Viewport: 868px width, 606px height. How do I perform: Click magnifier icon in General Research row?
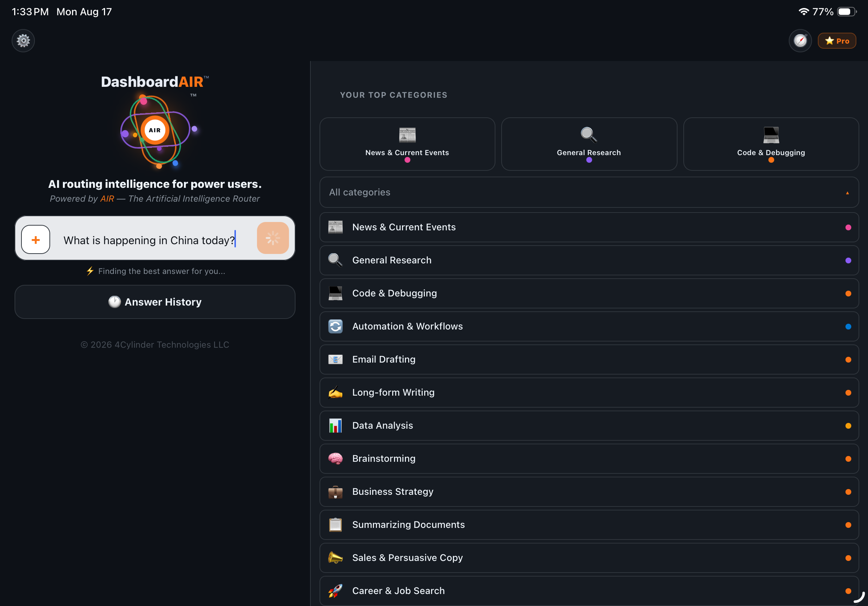pyautogui.click(x=335, y=260)
